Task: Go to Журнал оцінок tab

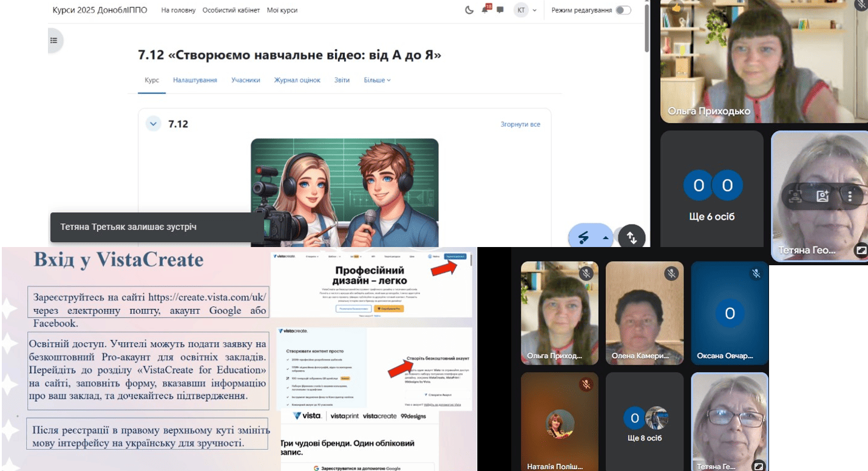Action: [x=297, y=80]
